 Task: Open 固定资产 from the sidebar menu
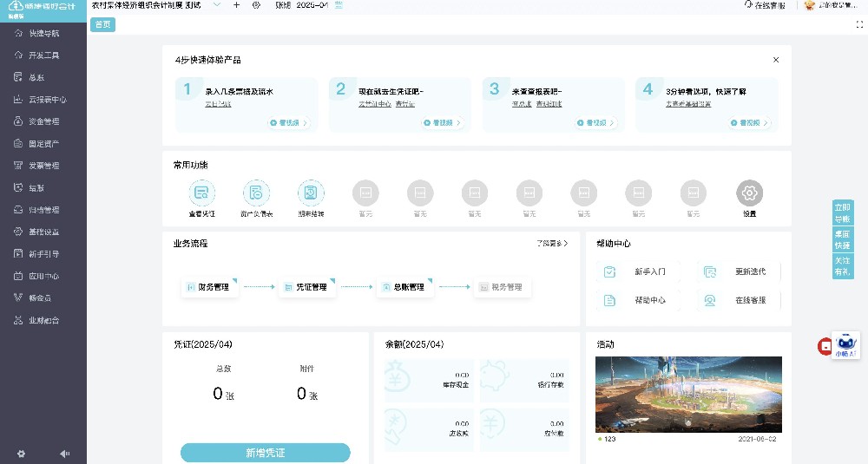point(43,144)
